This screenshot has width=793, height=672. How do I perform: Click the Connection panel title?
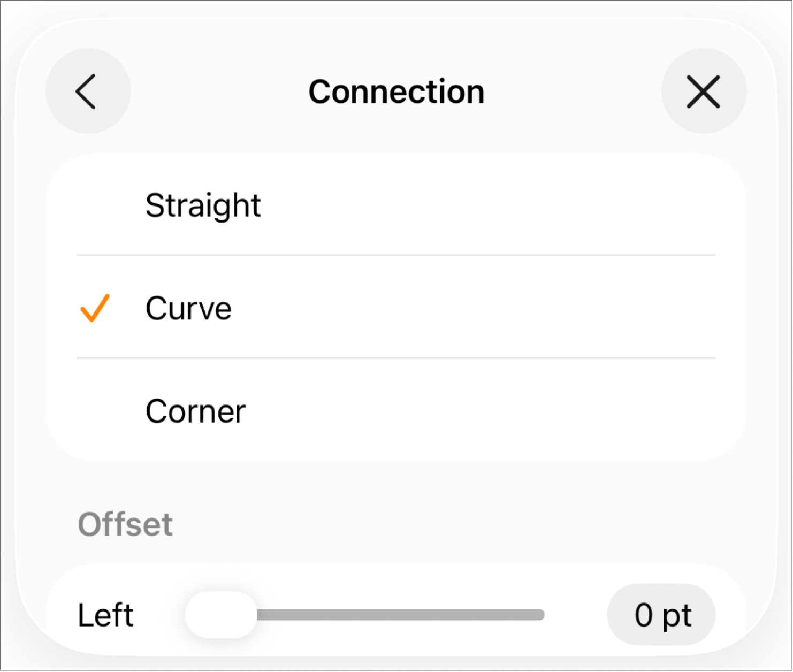[x=396, y=91]
